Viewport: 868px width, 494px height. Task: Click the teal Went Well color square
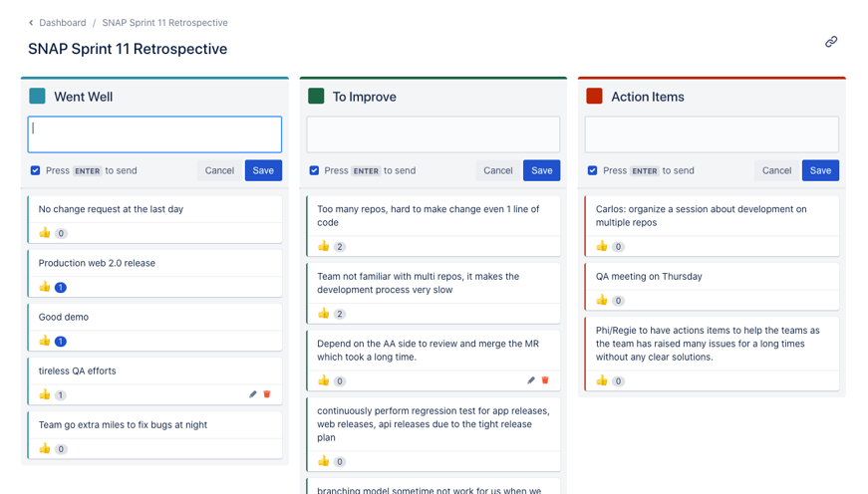[x=38, y=97]
